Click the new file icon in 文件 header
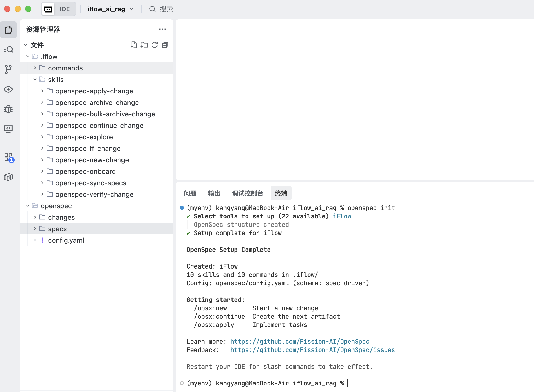Viewport: 534px width, 392px height. tap(134, 45)
